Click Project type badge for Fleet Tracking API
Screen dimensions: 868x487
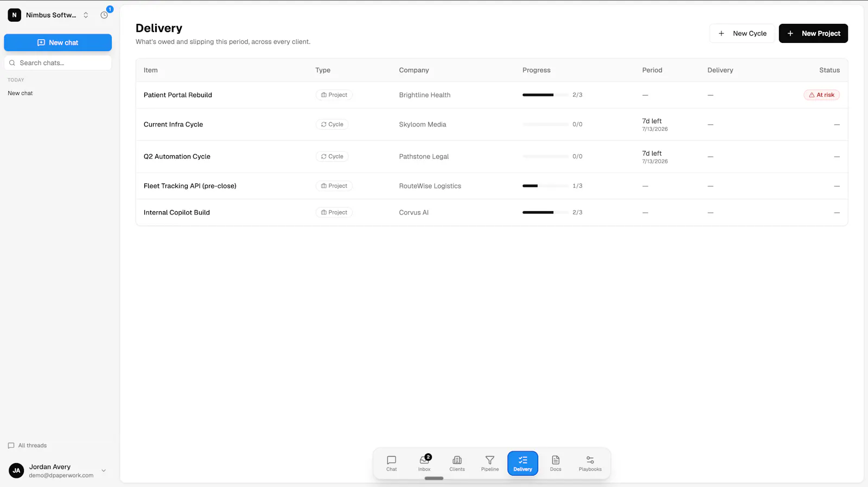coord(334,186)
